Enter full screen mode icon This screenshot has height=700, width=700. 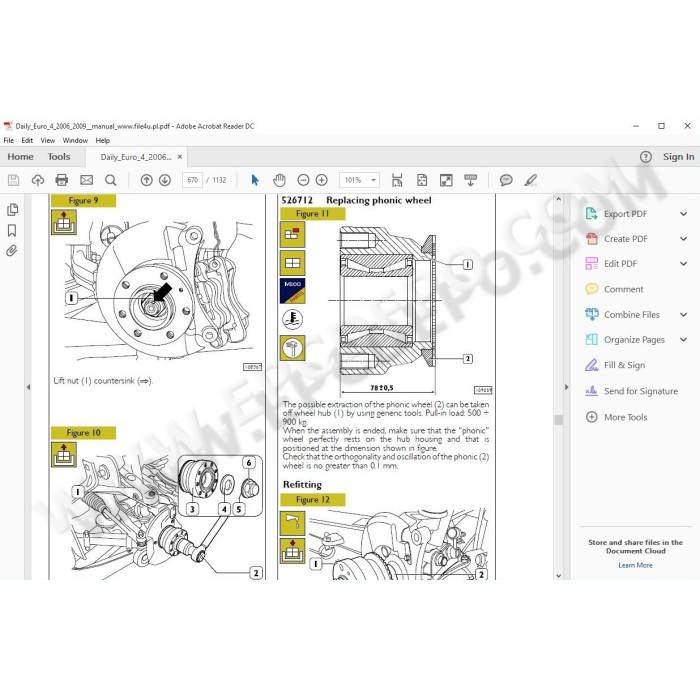[x=446, y=180]
